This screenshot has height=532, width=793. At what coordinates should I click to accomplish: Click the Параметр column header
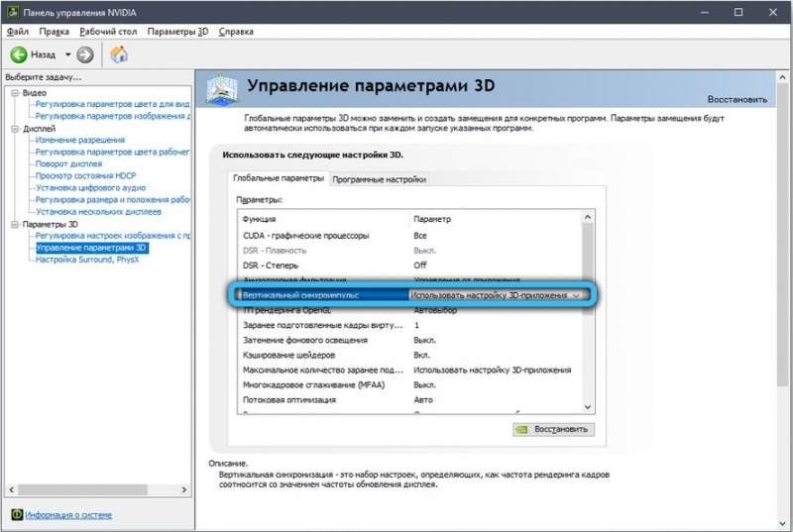click(495, 219)
